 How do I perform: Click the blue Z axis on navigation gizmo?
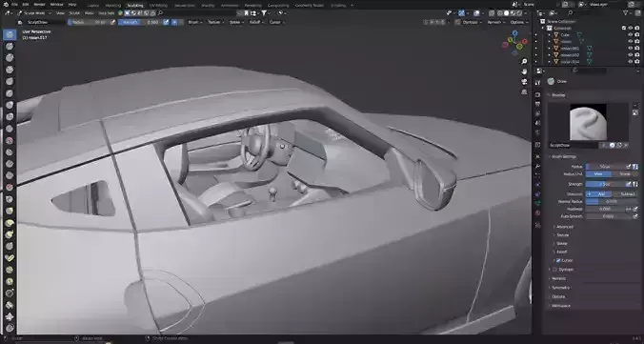pyautogui.click(x=515, y=33)
